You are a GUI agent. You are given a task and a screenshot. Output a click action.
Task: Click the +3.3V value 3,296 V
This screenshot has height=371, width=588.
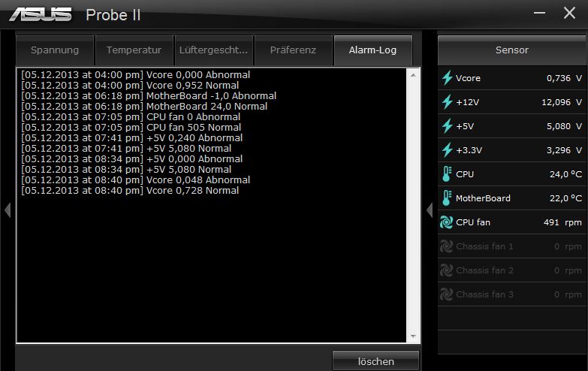565,150
